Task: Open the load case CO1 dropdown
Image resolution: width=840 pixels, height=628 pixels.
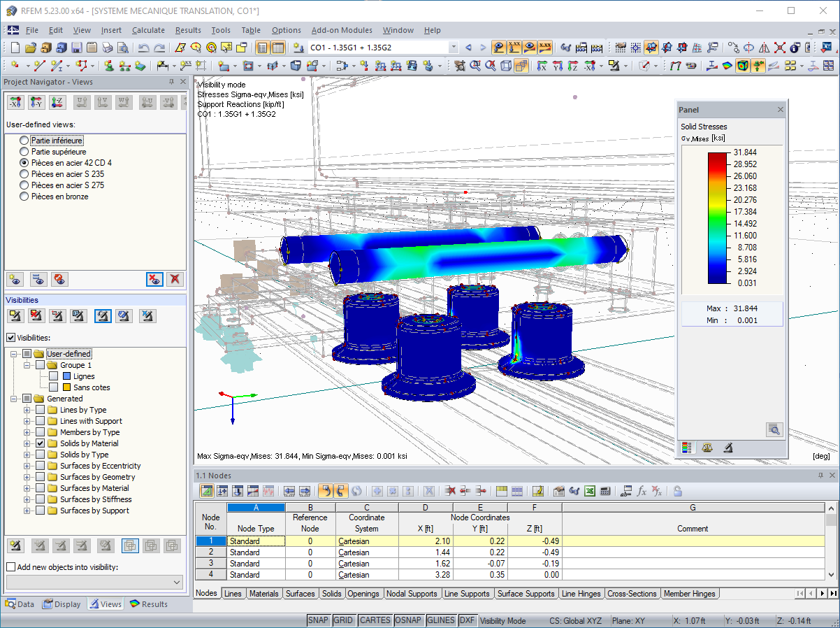Action: pos(454,48)
